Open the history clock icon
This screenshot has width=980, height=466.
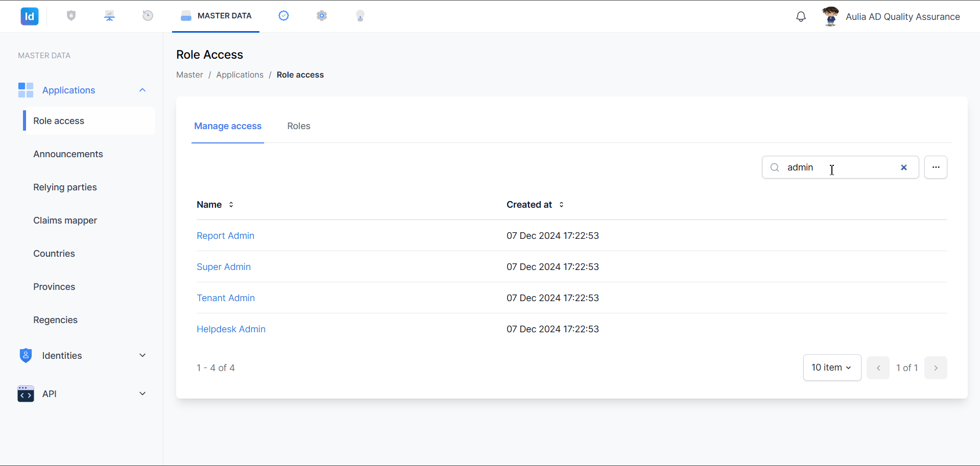(x=148, y=16)
